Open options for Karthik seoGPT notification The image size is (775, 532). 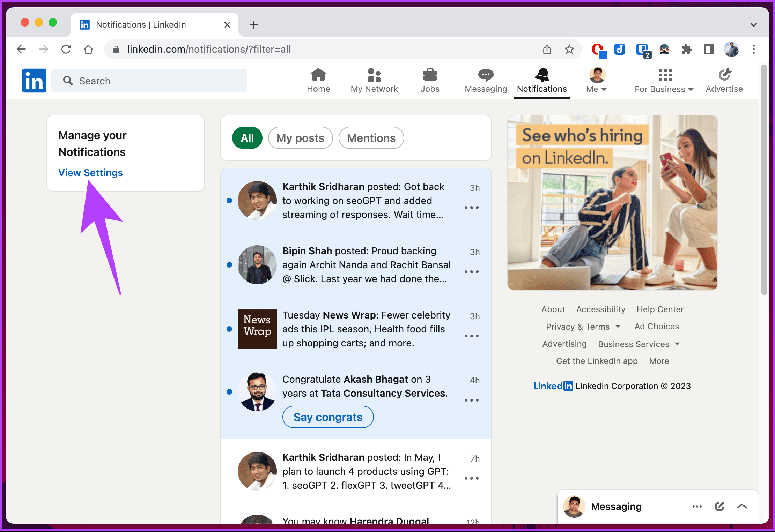472,208
